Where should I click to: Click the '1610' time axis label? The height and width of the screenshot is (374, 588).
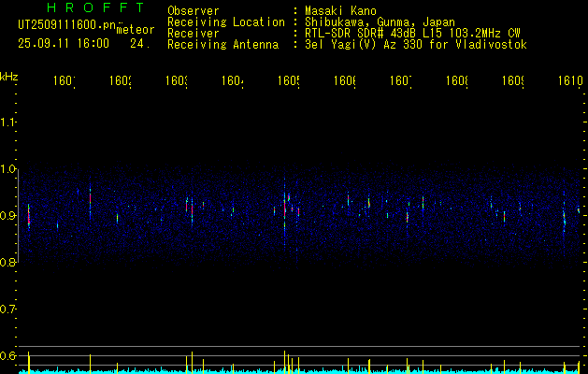(570, 80)
